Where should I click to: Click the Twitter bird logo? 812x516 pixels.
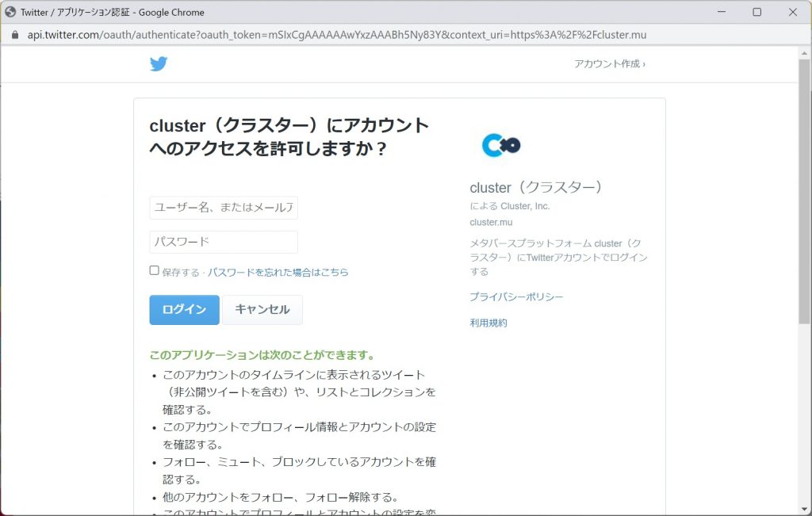click(159, 63)
